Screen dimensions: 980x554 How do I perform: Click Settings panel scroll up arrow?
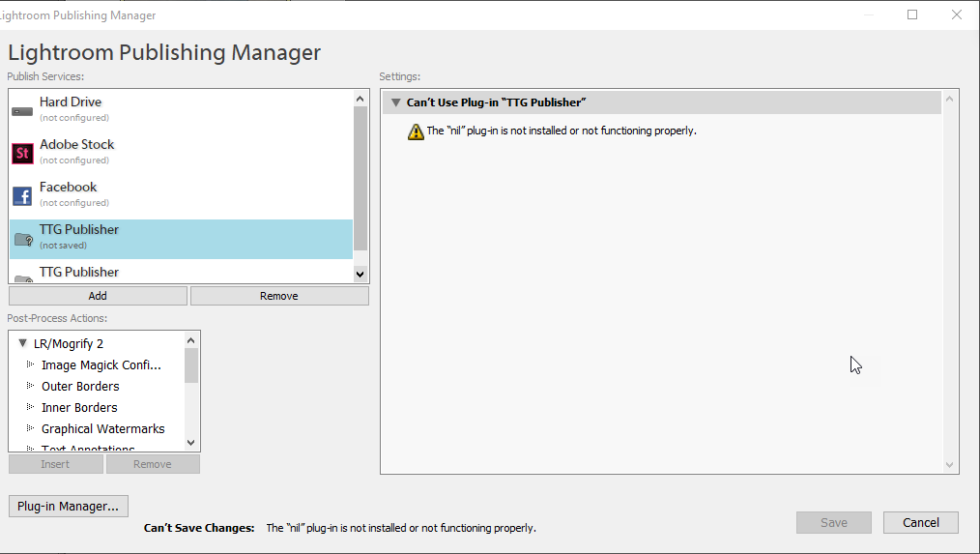[949, 99]
